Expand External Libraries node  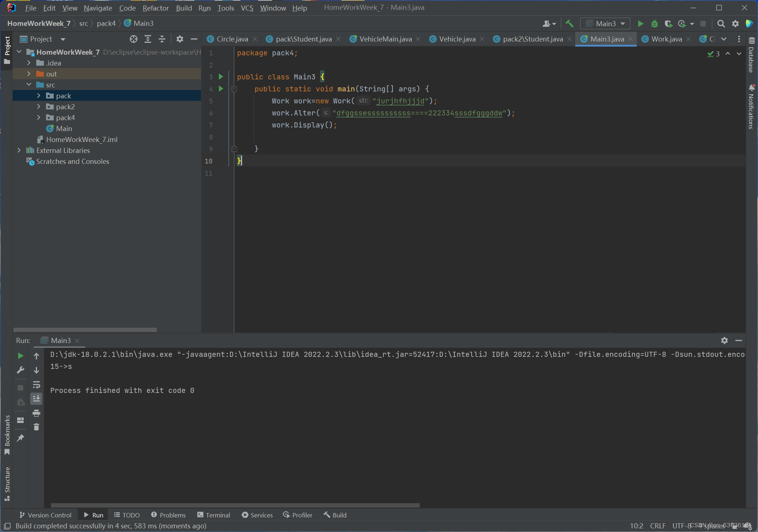click(19, 150)
